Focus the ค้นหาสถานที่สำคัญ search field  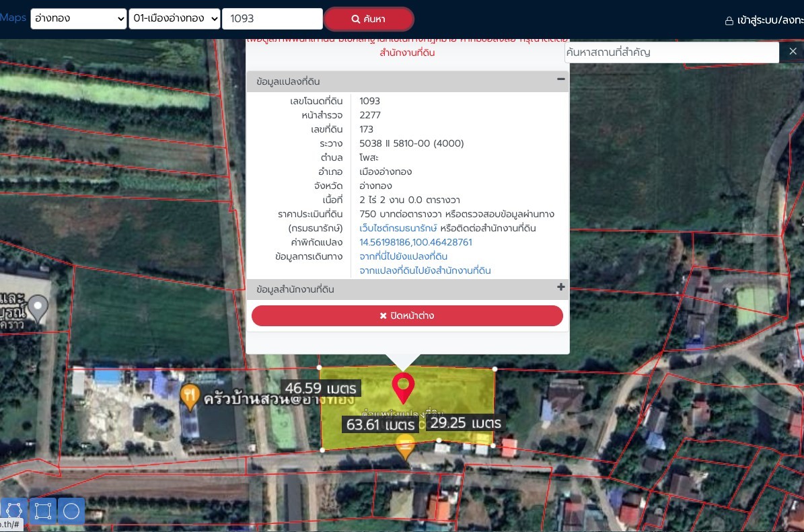(671, 52)
